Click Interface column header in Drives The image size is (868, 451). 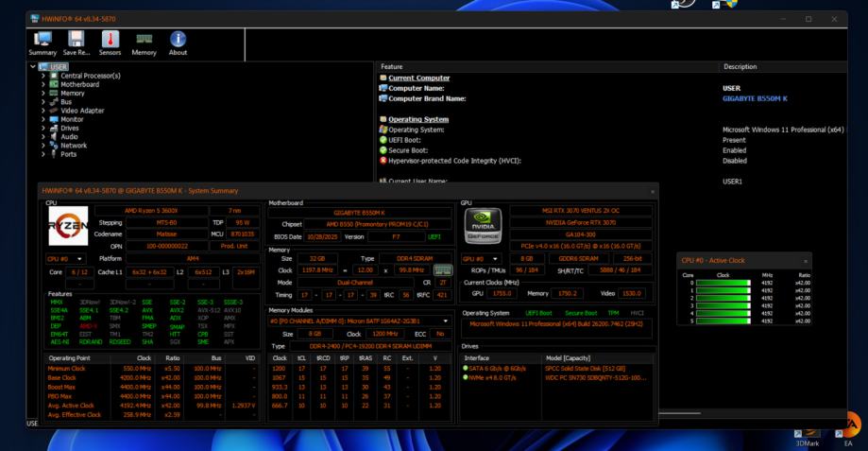click(477, 358)
